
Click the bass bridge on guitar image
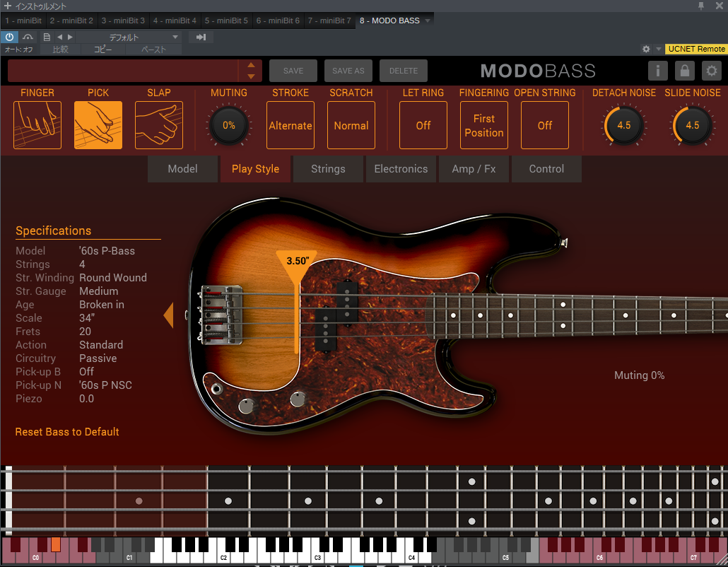(x=221, y=315)
